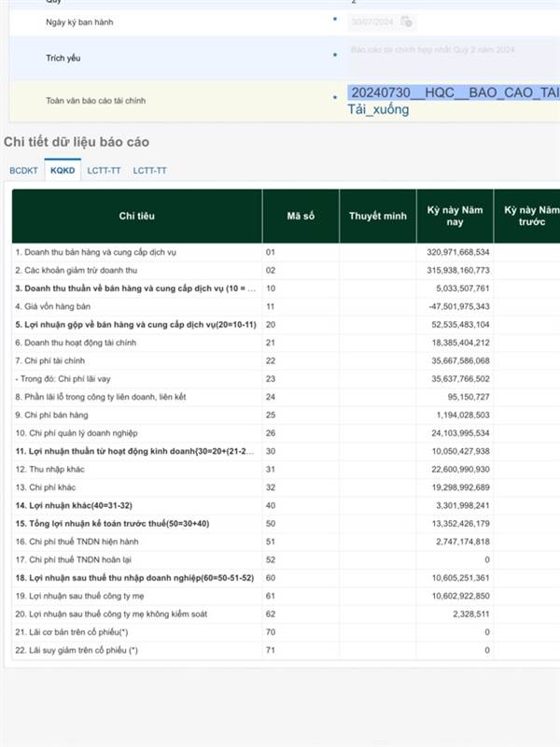Image resolution: width=560 pixels, height=747 pixels.
Task: Select row Trong đó: Chi phí lãi vay
Action: coord(286,379)
